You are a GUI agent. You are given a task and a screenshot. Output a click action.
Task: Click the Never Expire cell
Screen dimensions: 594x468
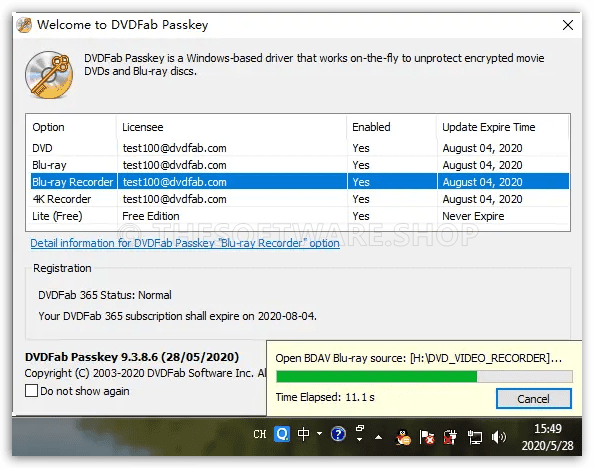tap(473, 216)
